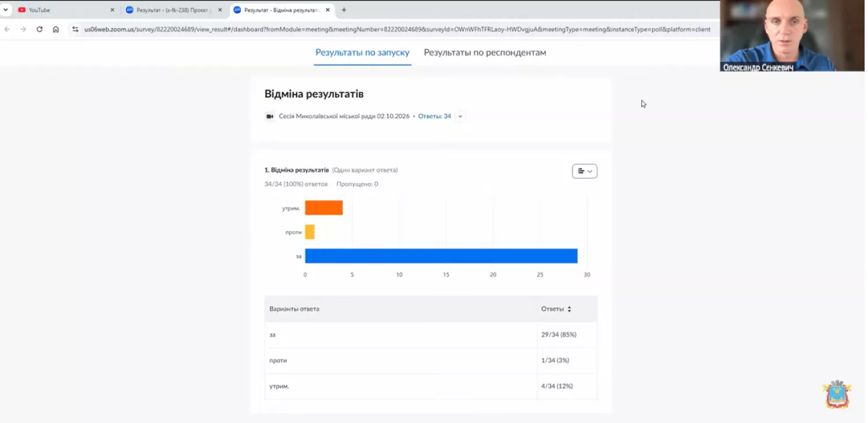Click the '34/34 (100%) ответов' text
This screenshot has width=868, height=423.
pyautogui.click(x=296, y=184)
